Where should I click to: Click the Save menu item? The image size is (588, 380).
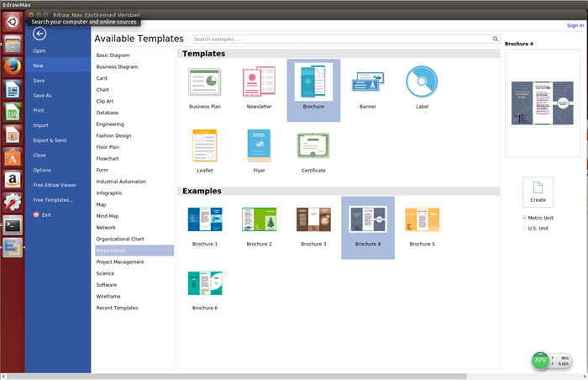click(39, 81)
